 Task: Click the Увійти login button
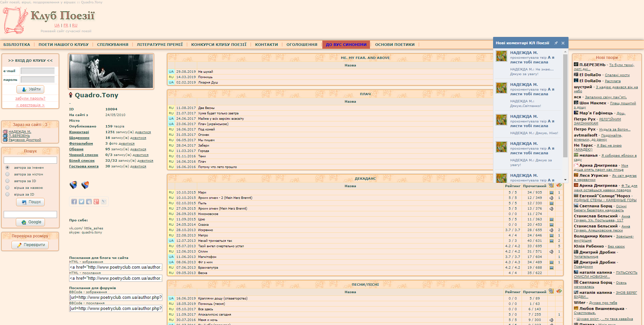[x=31, y=89]
